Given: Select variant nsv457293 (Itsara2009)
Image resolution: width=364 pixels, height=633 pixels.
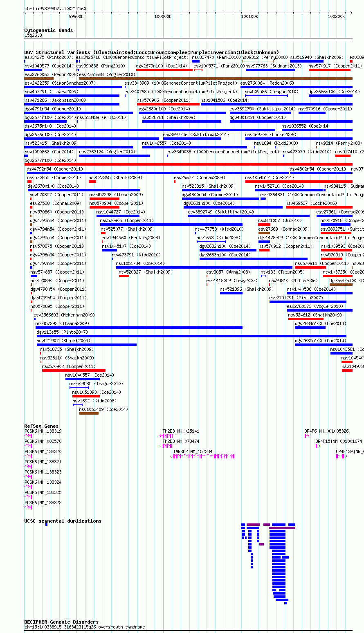Looking at the screenshot, I should (x=62, y=323).
